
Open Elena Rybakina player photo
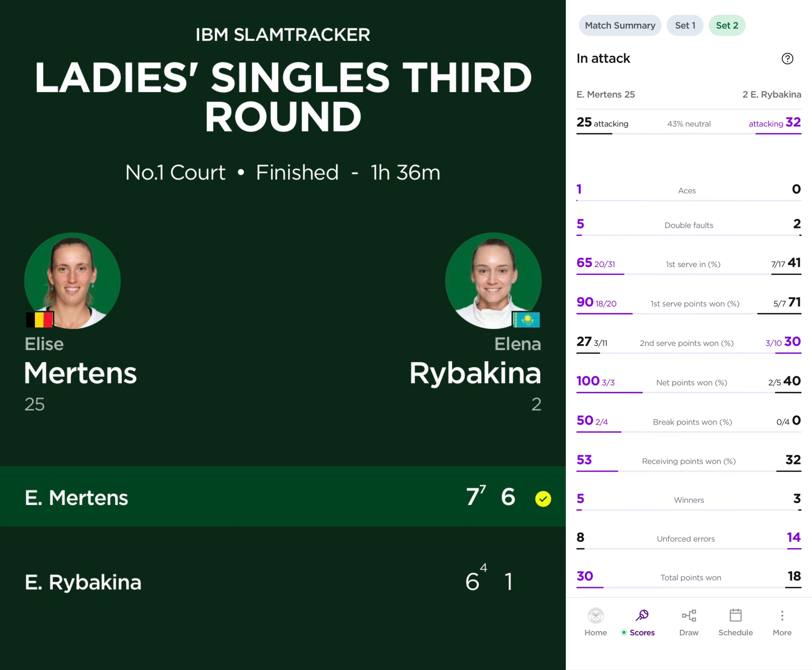tap(493, 281)
